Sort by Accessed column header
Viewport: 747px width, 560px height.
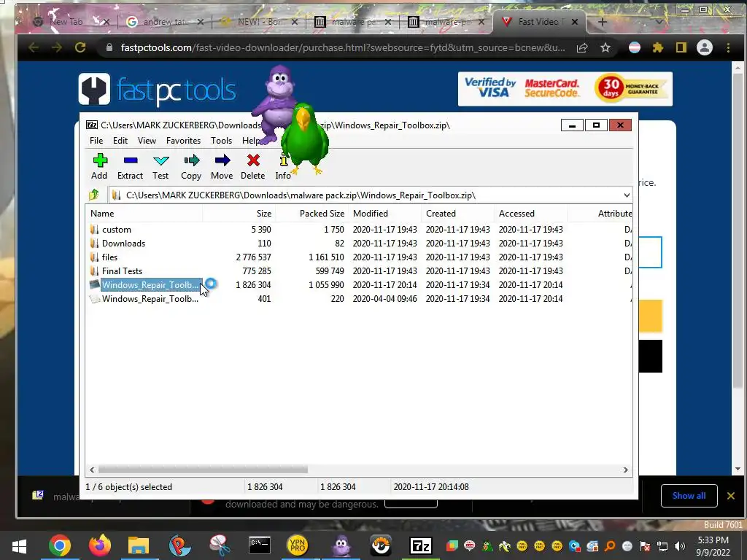click(x=530, y=214)
